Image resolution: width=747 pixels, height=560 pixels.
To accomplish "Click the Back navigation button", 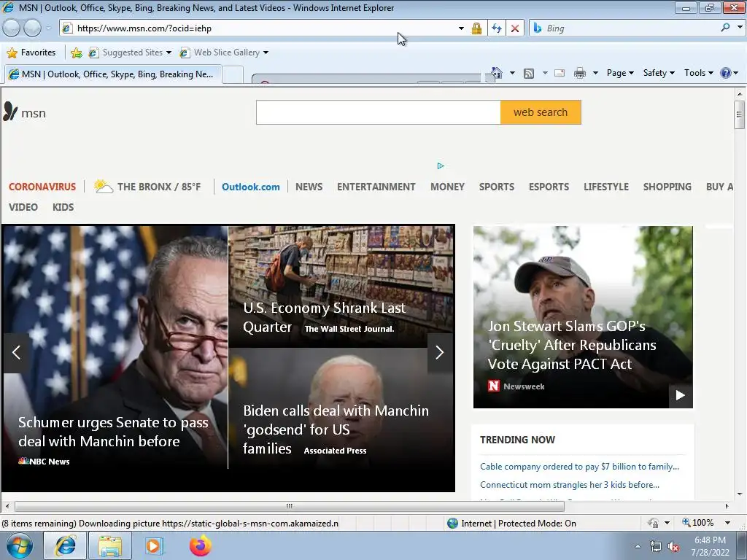I will point(12,28).
